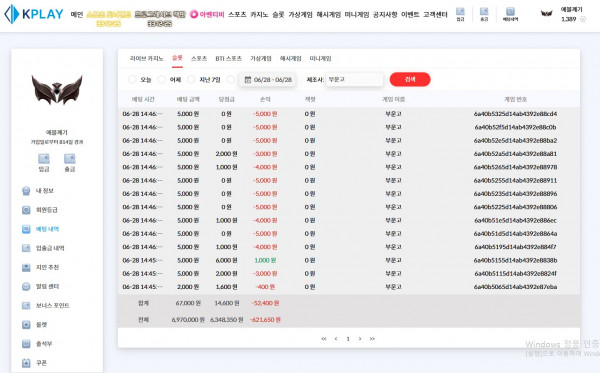Click the dark jackpot banner in navigation
The width and height of the screenshot is (600, 373).
tap(160, 19)
